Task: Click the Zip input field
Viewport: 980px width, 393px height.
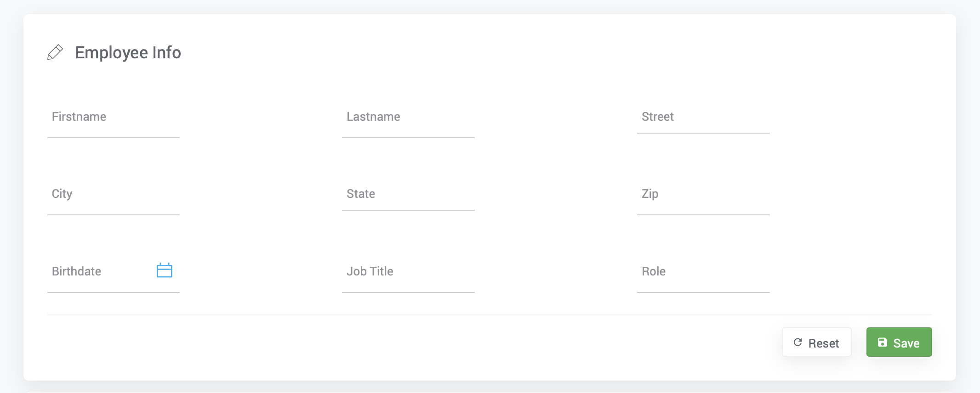Action: click(x=703, y=195)
